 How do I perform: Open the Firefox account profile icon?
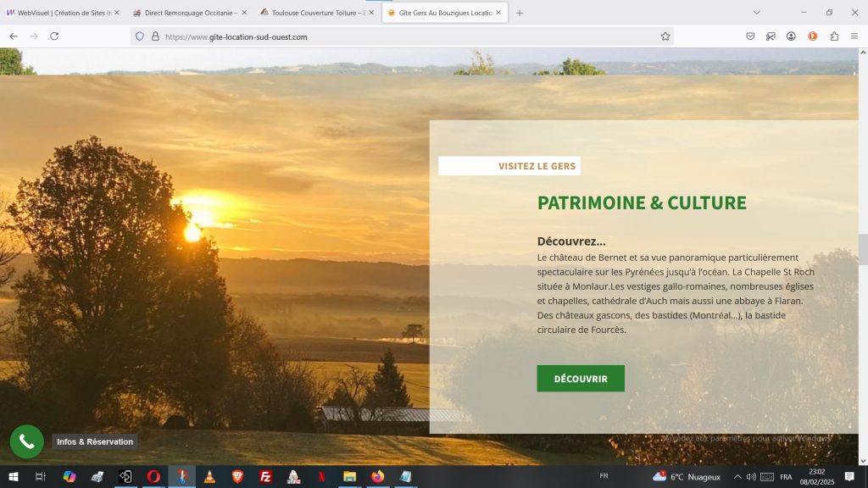791,36
